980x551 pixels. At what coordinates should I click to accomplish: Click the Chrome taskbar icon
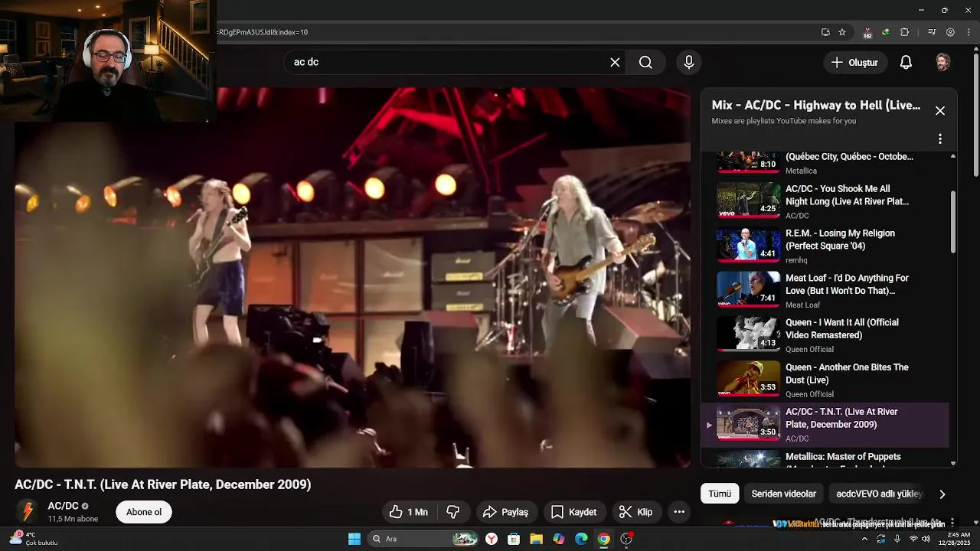coord(604,539)
